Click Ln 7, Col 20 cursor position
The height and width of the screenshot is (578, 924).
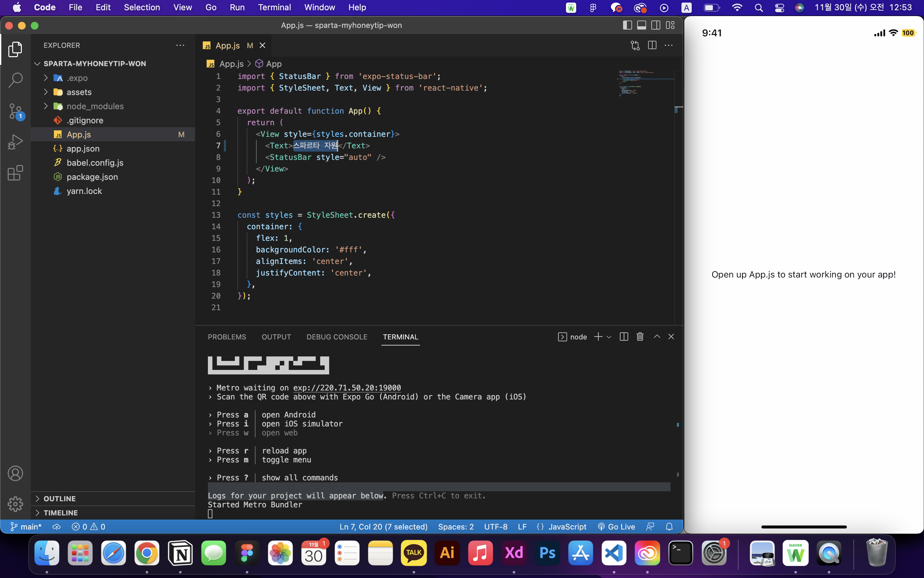[383, 527]
